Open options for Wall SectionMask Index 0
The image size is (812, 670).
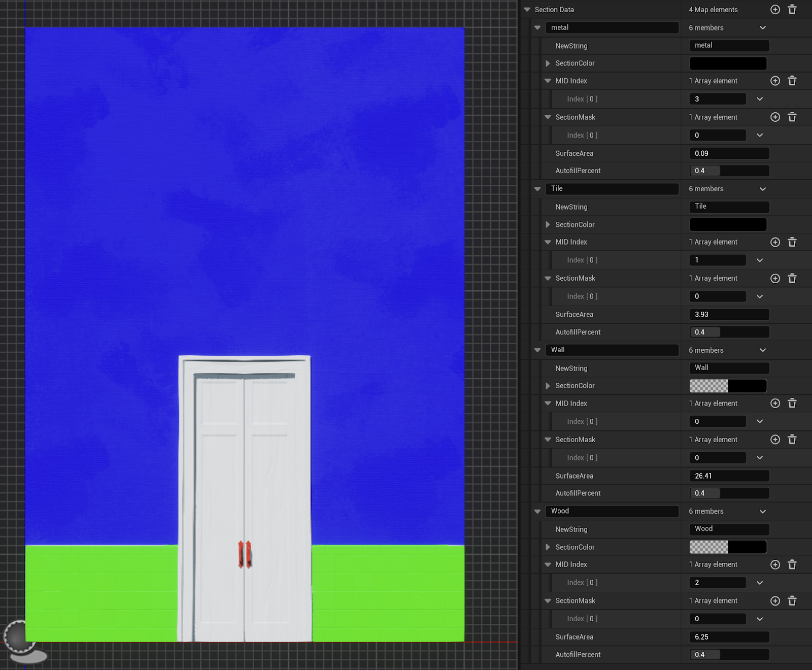pos(759,458)
